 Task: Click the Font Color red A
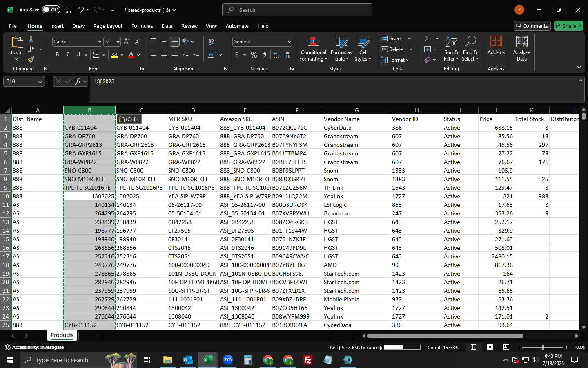131,55
